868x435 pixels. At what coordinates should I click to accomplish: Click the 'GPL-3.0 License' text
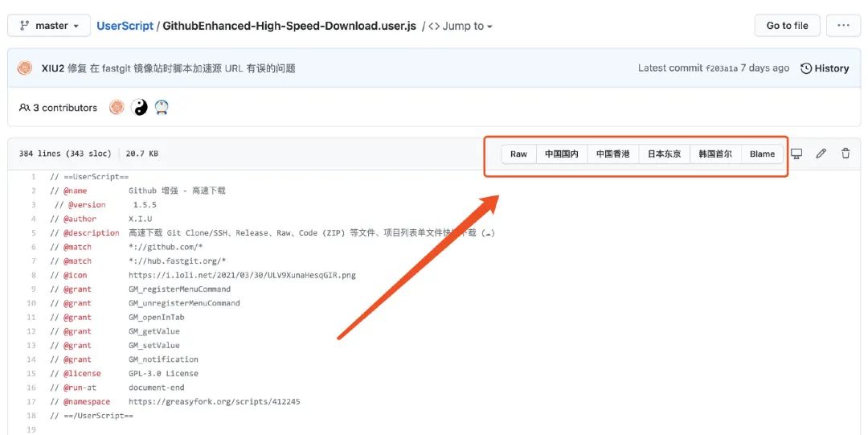(163, 374)
